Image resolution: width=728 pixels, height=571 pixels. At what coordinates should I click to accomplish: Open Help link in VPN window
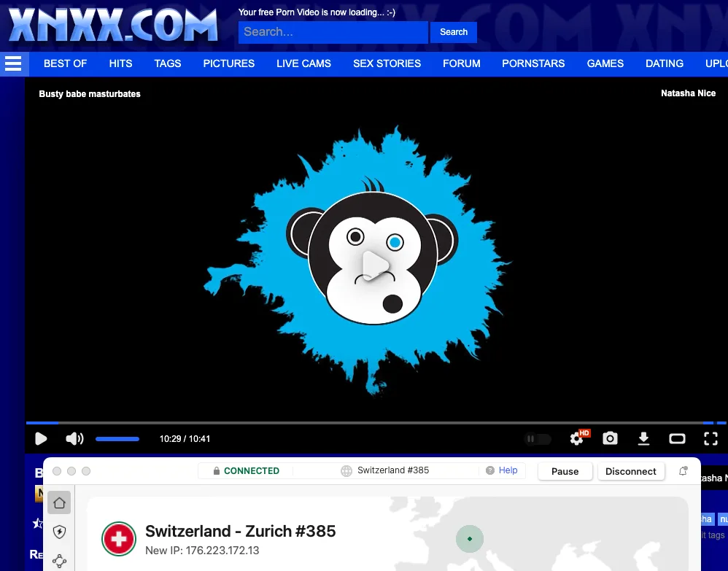tap(508, 470)
